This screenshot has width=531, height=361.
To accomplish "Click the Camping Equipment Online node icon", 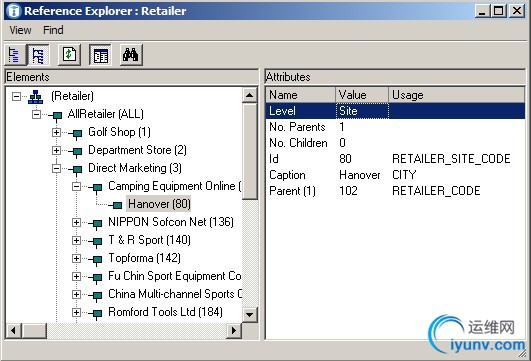I will click(x=97, y=187).
